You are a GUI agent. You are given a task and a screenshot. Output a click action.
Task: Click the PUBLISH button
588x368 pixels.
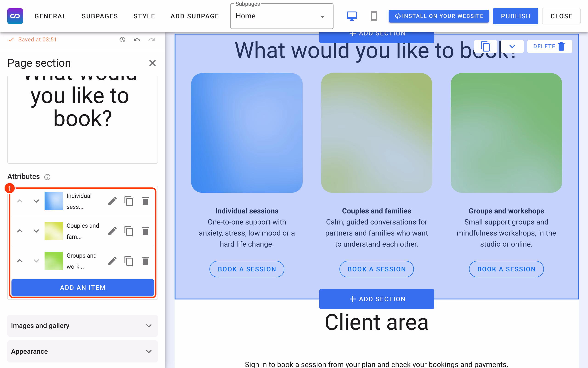click(x=515, y=16)
